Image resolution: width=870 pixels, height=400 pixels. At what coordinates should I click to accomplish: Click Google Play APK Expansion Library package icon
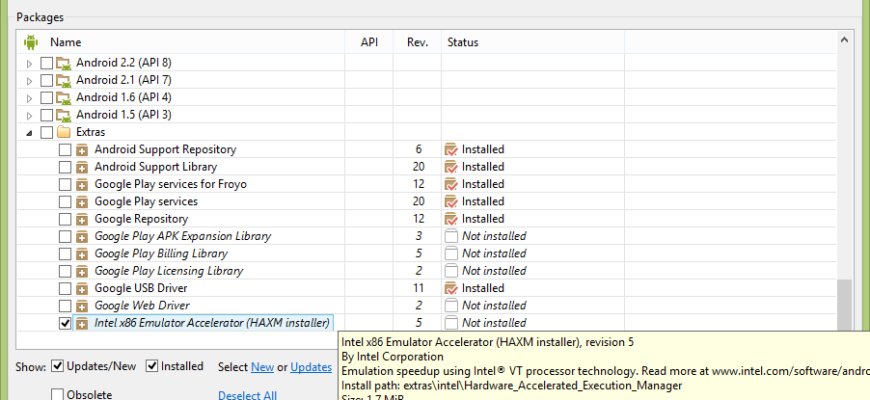[x=82, y=236]
